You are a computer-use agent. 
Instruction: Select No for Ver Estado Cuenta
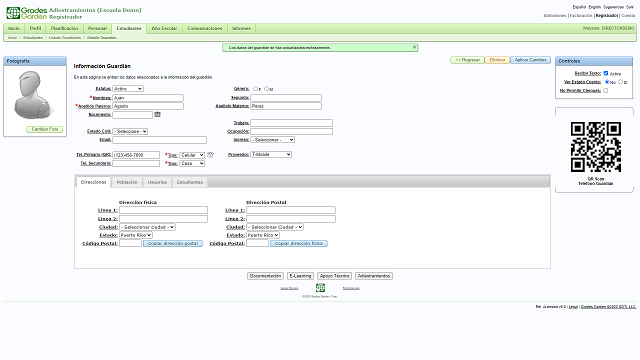click(607, 82)
